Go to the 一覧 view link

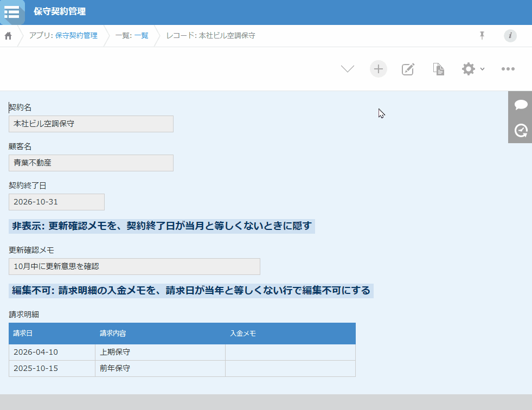pyautogui.click(x=142, y=36)
